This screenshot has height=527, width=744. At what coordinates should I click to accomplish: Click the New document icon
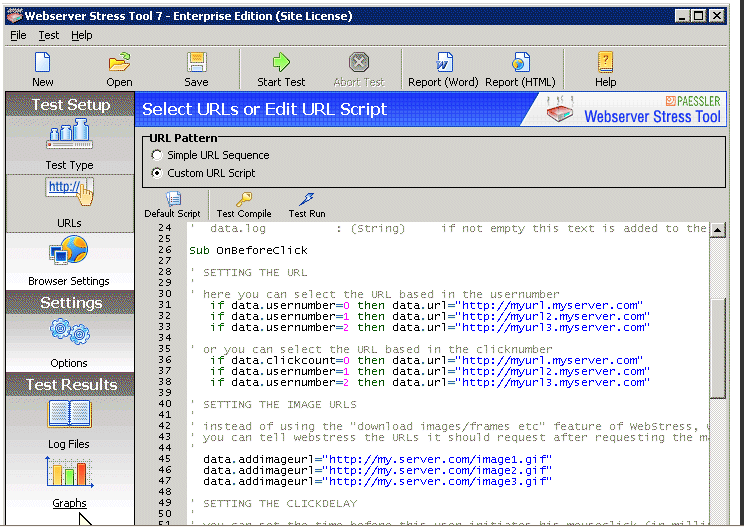click(x=42, y=63)
